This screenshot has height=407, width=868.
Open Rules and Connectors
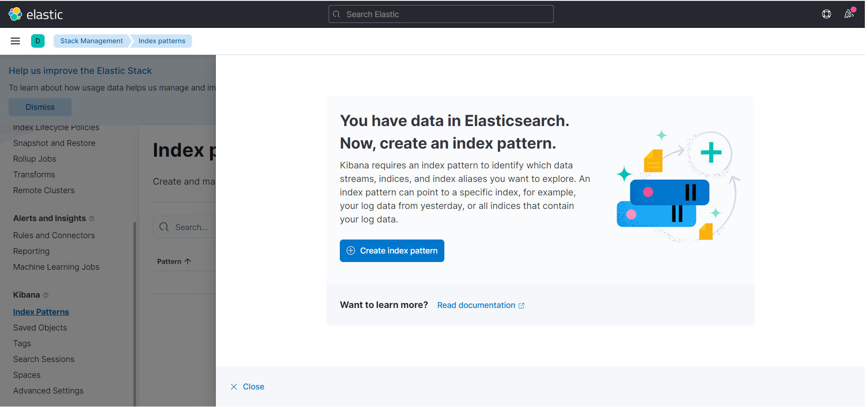click(x=54, y=235)
